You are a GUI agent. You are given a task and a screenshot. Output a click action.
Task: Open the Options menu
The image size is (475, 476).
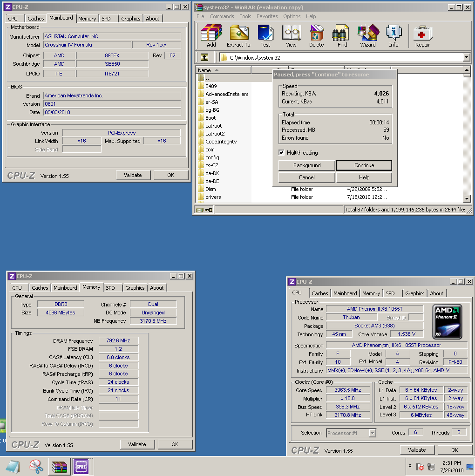(292, 16)
